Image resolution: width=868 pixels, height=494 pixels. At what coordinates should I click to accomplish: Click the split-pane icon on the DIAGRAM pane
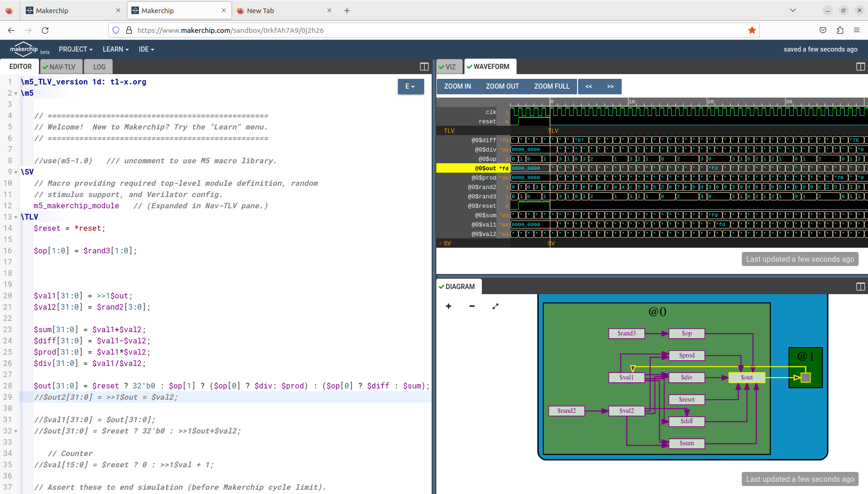(860, 286)
